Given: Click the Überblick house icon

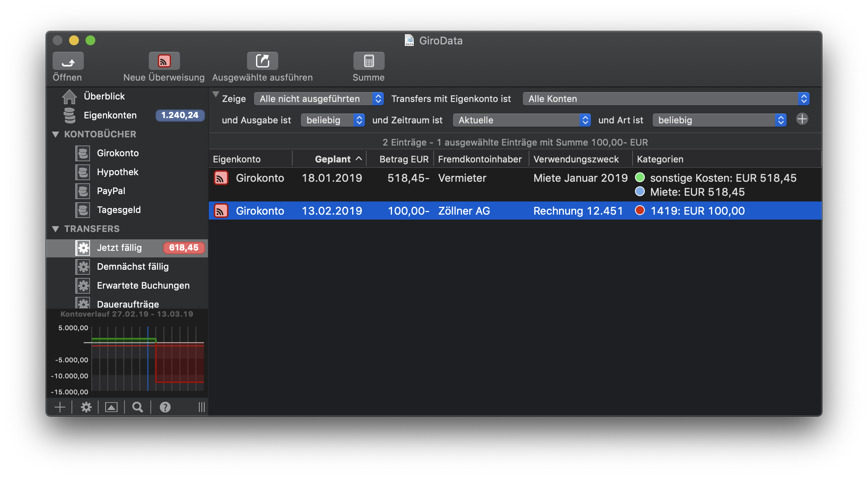Looking at the screenshot, I should coord(69,97).
